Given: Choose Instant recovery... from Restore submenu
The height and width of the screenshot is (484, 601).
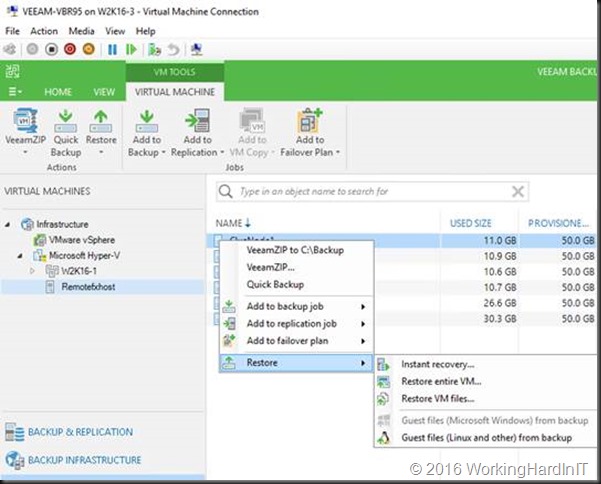Looking at the screenshot, I should pos(438,364).
